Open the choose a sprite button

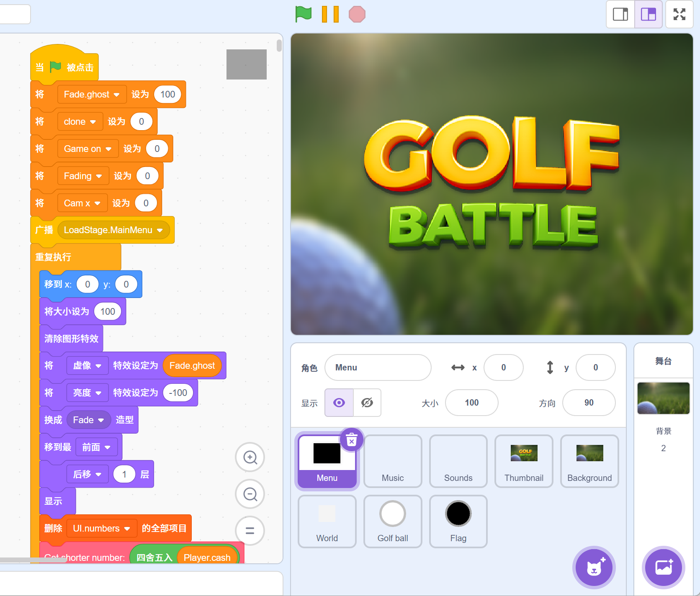(594, 567)
